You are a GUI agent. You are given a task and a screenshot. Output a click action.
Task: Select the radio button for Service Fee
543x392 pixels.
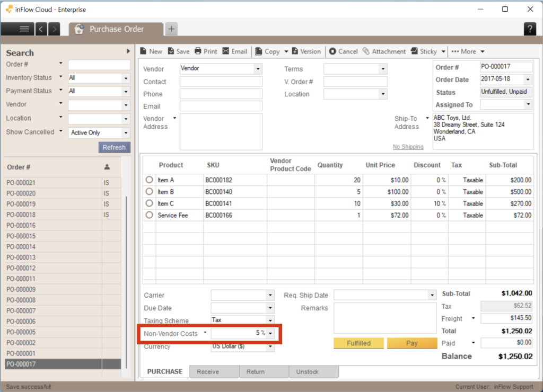(149, 215)
